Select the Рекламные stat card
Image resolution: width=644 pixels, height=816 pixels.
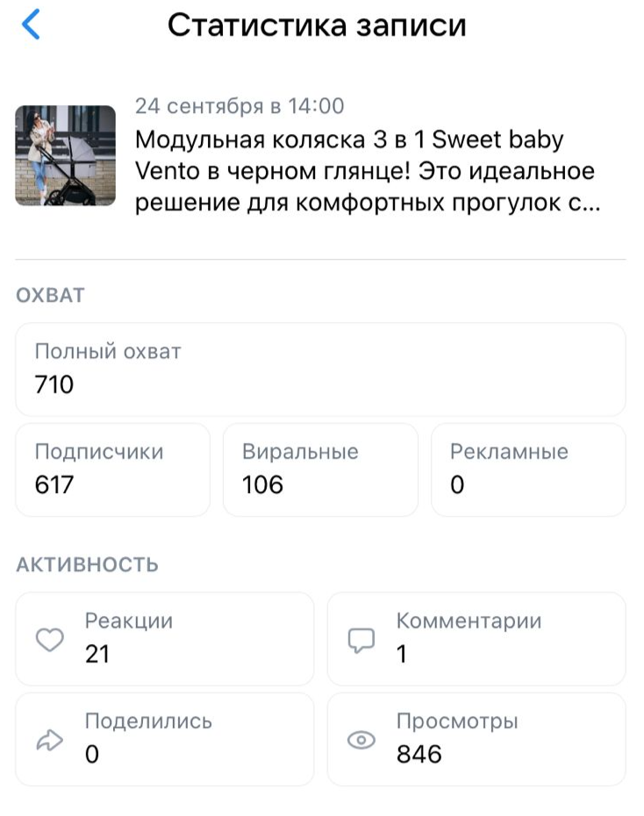click(x=528, y=469)
